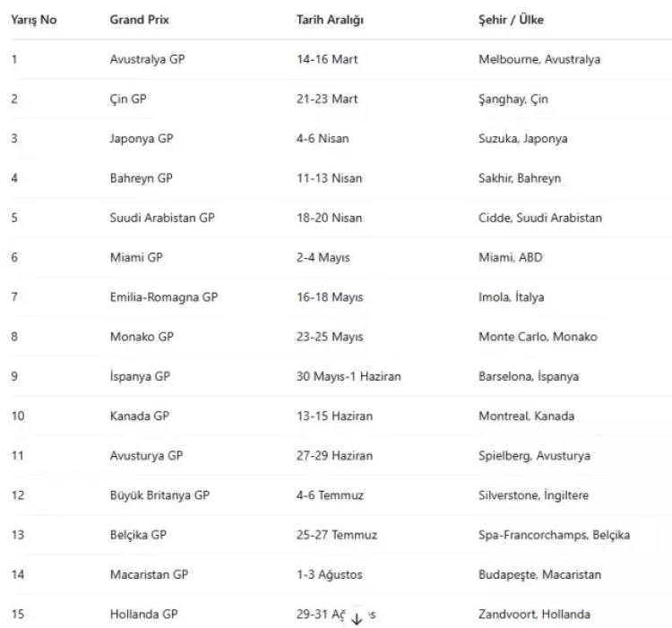Click the Suudi Arabistan GP entry
This screenshot has height=628, width=672.
[161, 218]
